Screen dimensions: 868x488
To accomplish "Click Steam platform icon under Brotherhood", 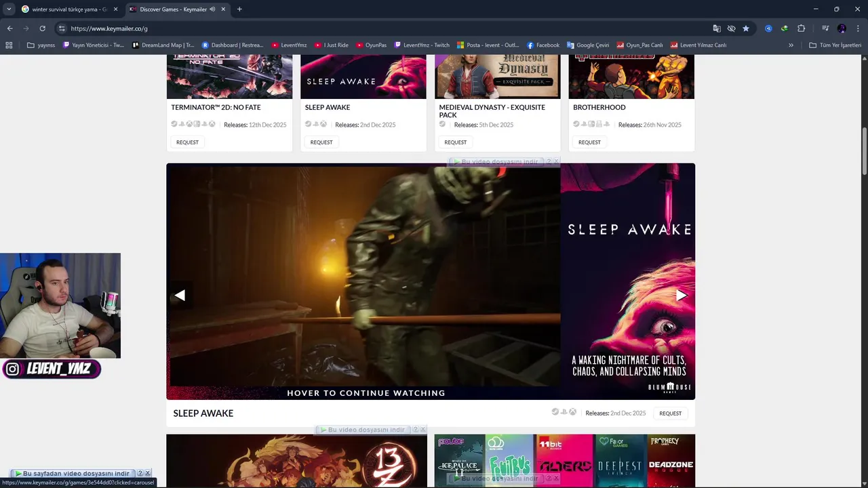I will click(x=576, y=124).
